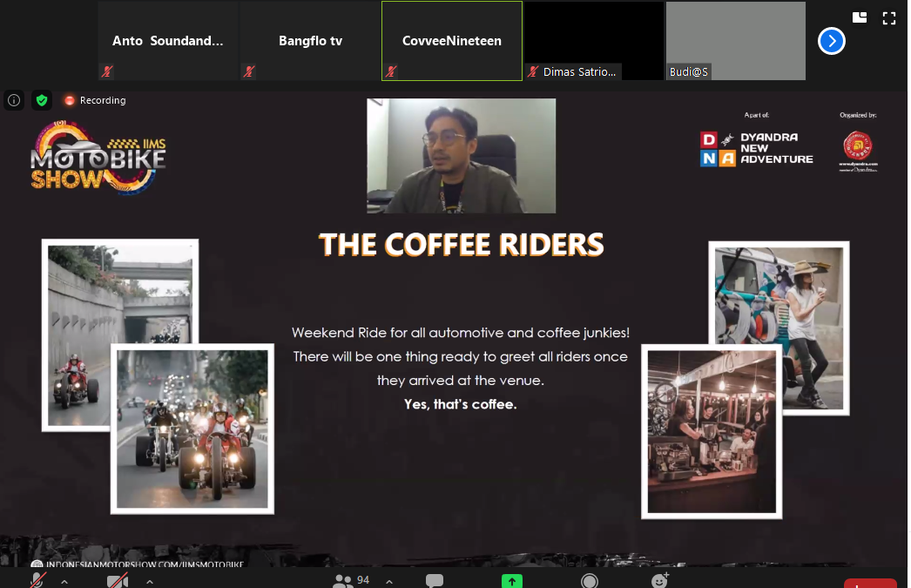
Task: Click the green Share Screen icon
Action: coord(512,581)
